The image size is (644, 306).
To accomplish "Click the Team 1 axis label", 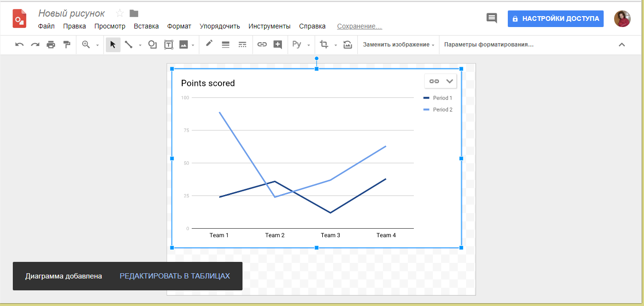I will (x=219, y=235).
